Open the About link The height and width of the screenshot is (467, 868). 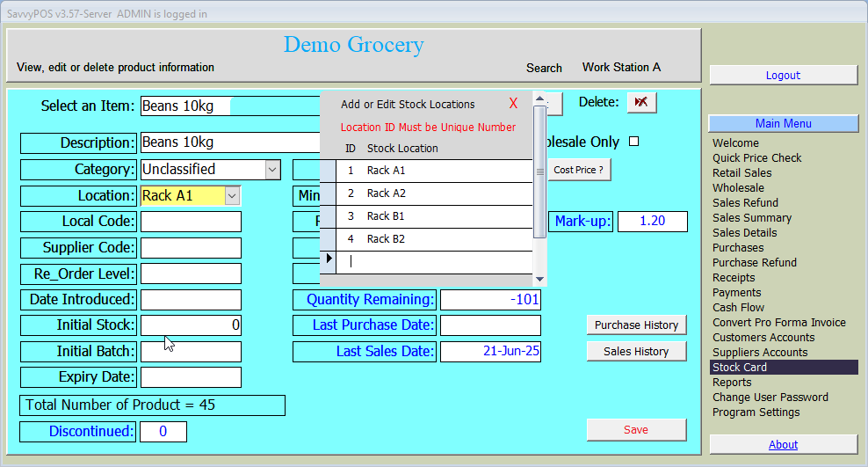783,445
